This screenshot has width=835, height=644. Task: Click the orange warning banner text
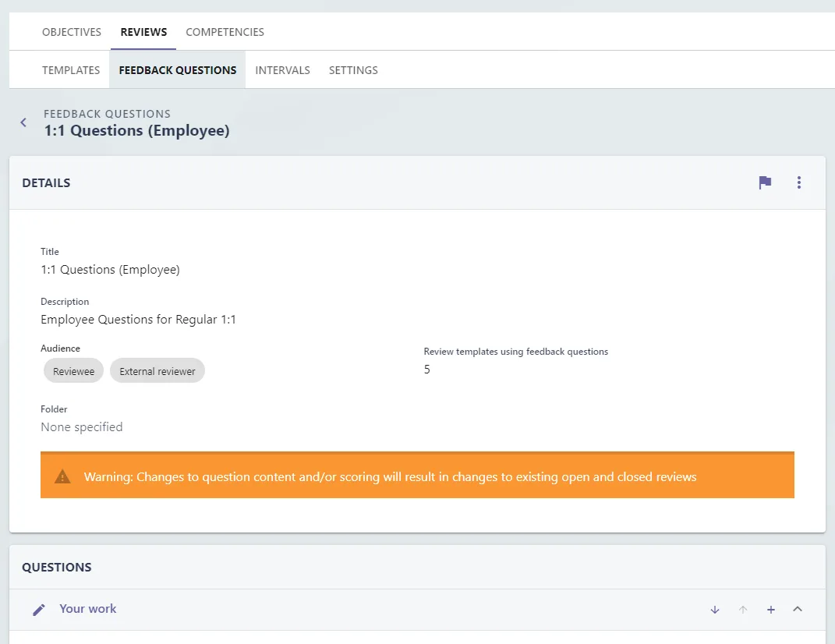[390, 476]
